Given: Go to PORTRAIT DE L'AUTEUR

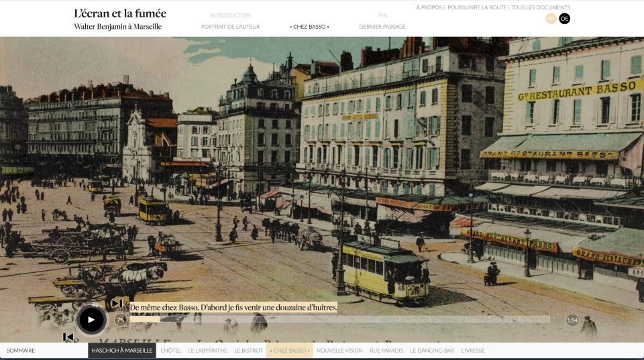Looking at the screenshot, I should 230,27.
